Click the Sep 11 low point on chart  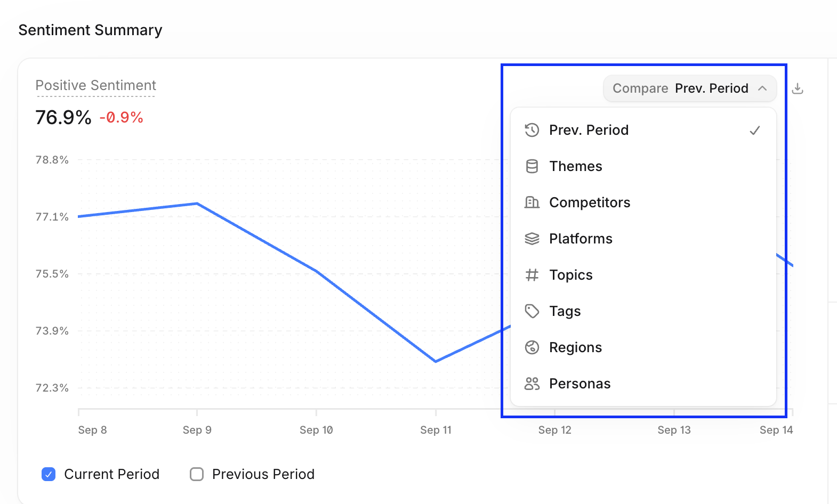[436, 361]
